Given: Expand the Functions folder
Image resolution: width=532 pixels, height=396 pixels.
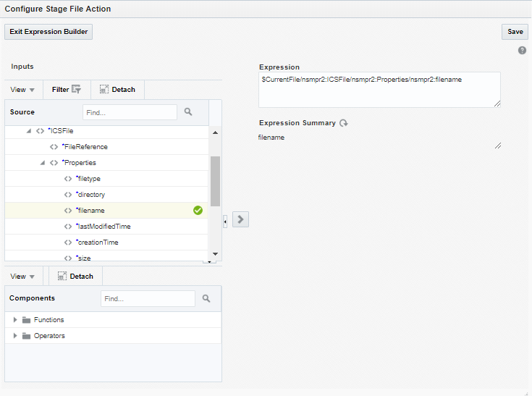Looking at the screenshot, I should pos(15,320).
